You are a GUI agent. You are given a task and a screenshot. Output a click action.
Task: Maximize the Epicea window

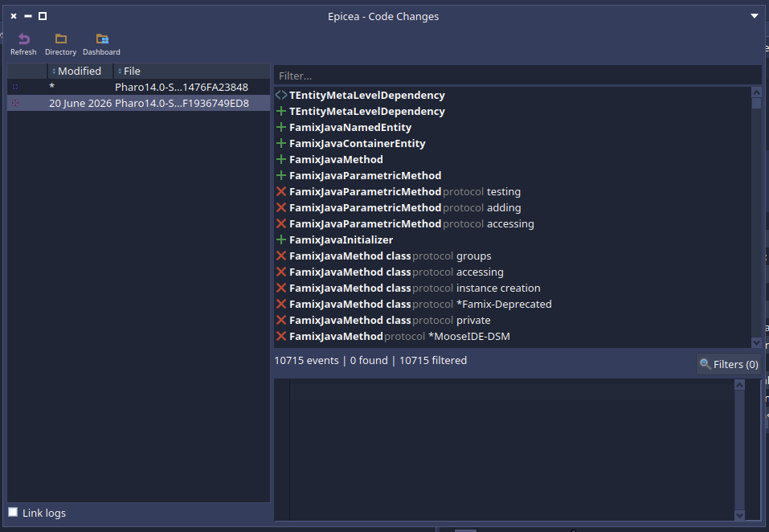tap(43, 16)
